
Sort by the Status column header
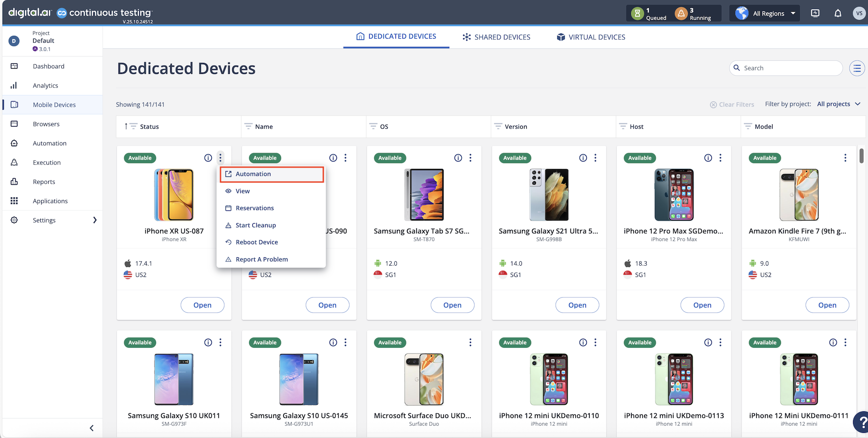(x=149, y=126)
